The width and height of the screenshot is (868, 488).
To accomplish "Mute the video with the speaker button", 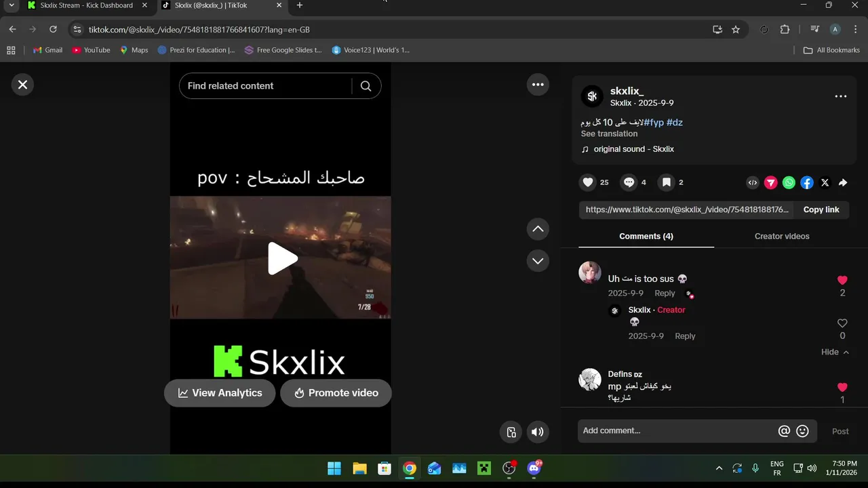I will (x=538, y=432).
